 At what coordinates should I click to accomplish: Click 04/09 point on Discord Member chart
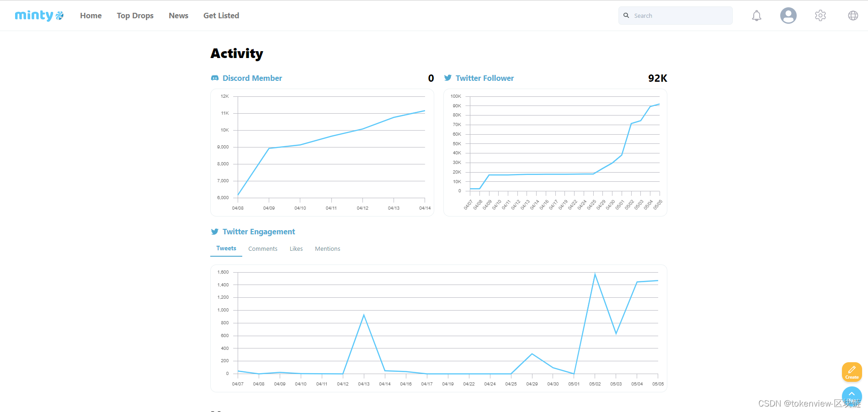coord(269,148)
